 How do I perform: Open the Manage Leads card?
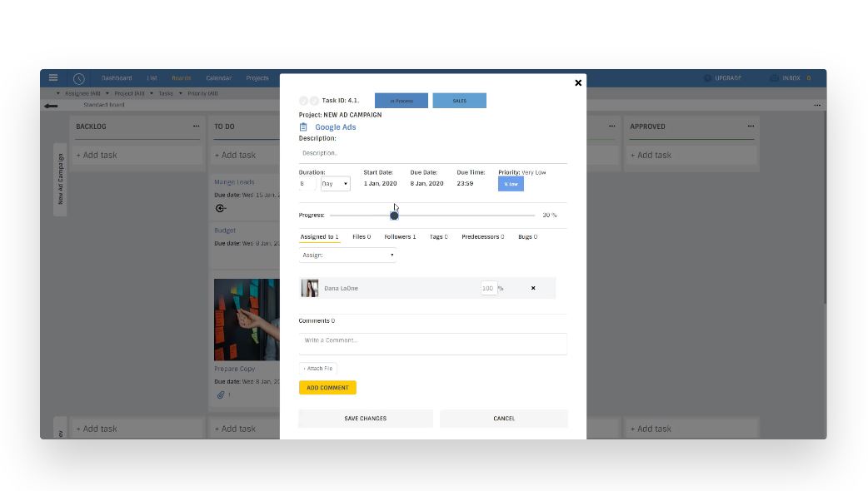pyautogui.click(x=234, y=182)
